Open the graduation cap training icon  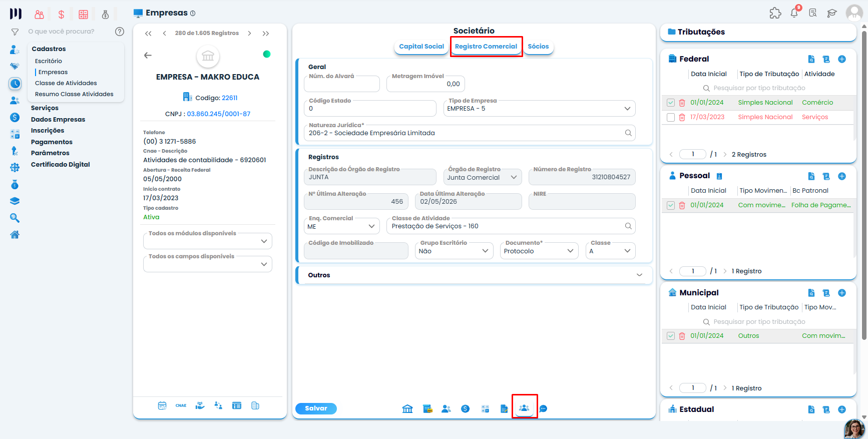click(832, 13)
